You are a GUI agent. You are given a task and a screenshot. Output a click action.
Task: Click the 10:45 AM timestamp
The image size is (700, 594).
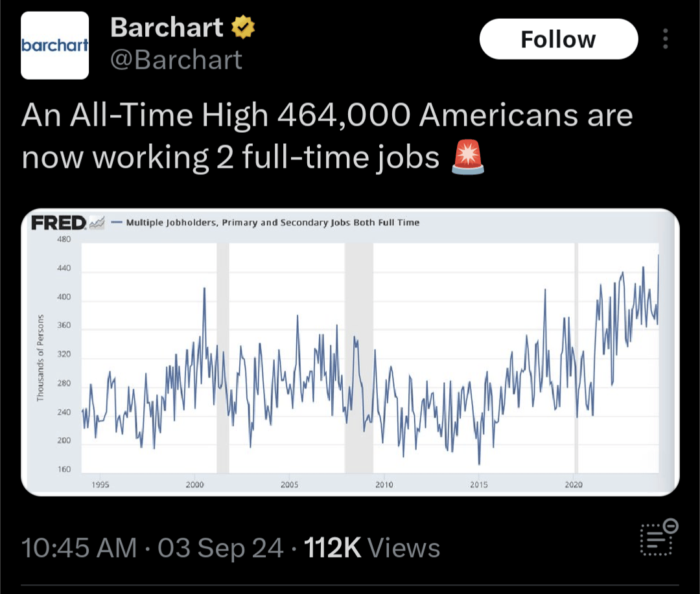point(79,547)
